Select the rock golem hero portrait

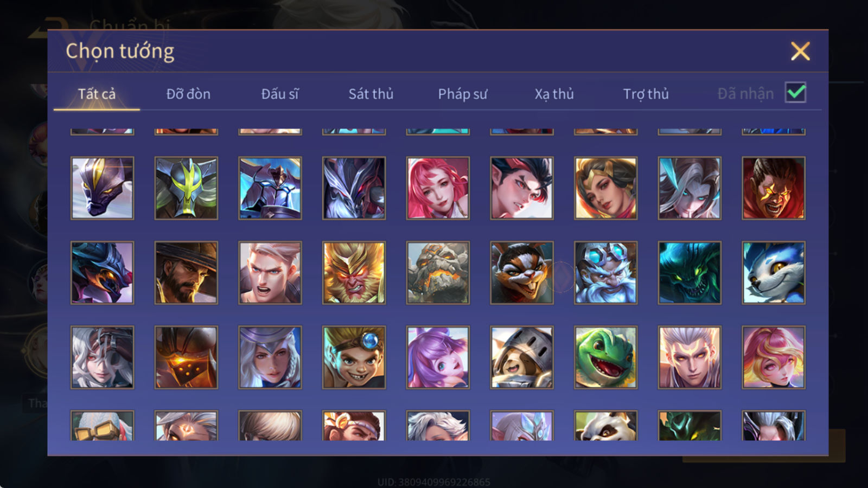click(438, 273)
